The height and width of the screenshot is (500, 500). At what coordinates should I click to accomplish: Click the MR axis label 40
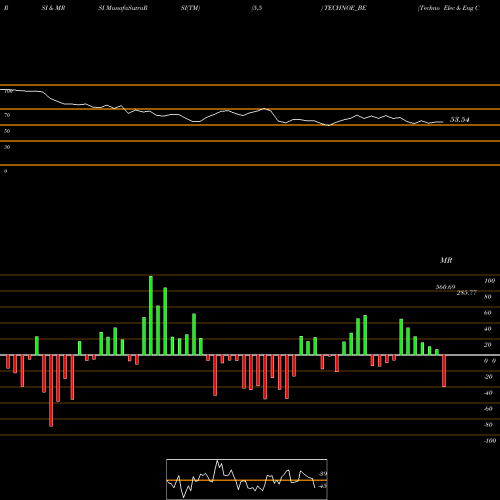click(x=488, y=329)
